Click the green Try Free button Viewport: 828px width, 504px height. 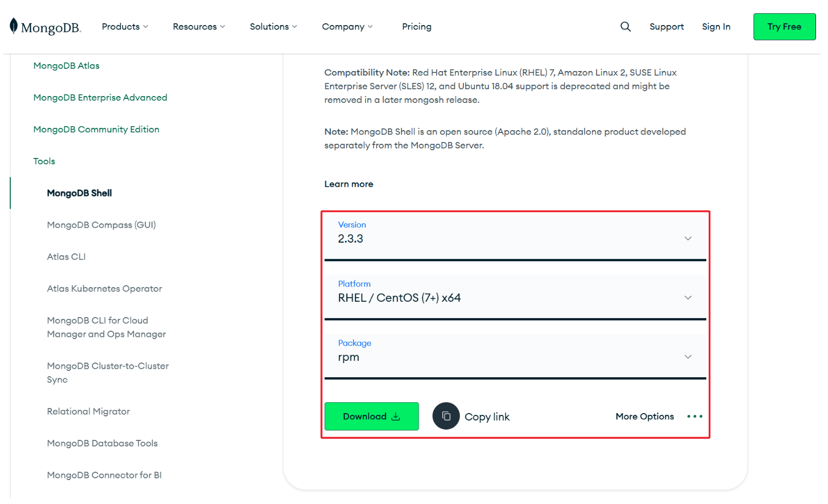(x=784, y=27)
